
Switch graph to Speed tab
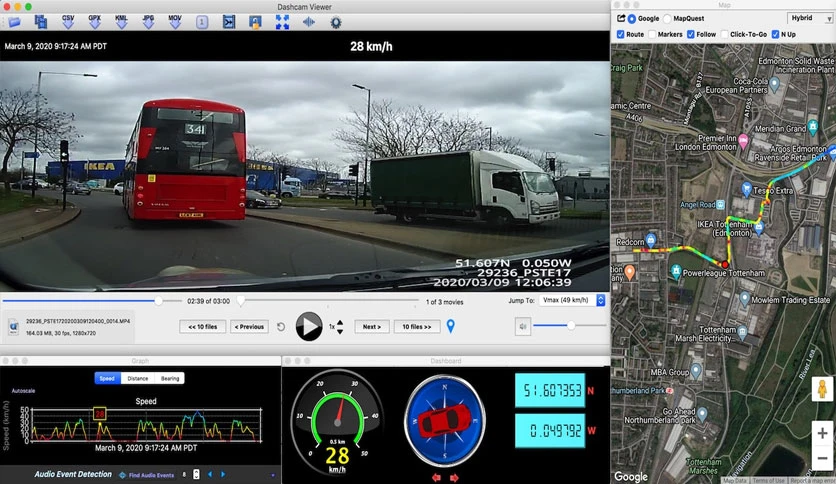pos(107,378)
